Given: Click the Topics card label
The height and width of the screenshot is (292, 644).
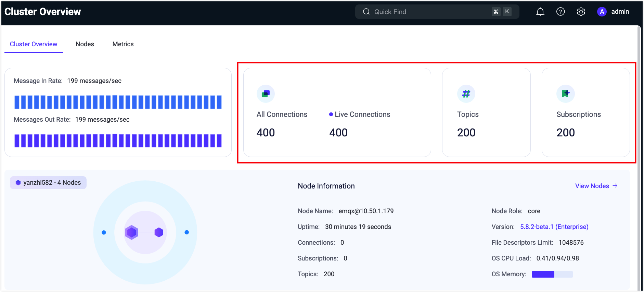Looking at the screenshot, I should pos(468,114).
